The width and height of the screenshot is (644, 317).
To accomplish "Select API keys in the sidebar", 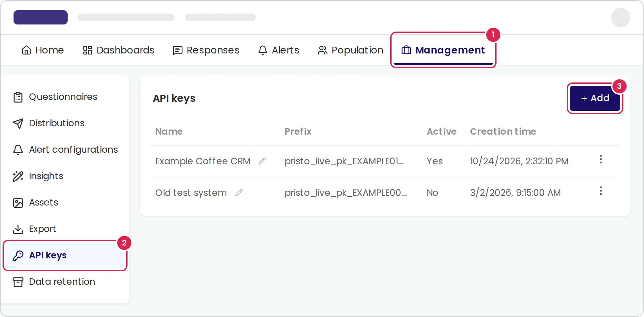I will click(65, 255).
